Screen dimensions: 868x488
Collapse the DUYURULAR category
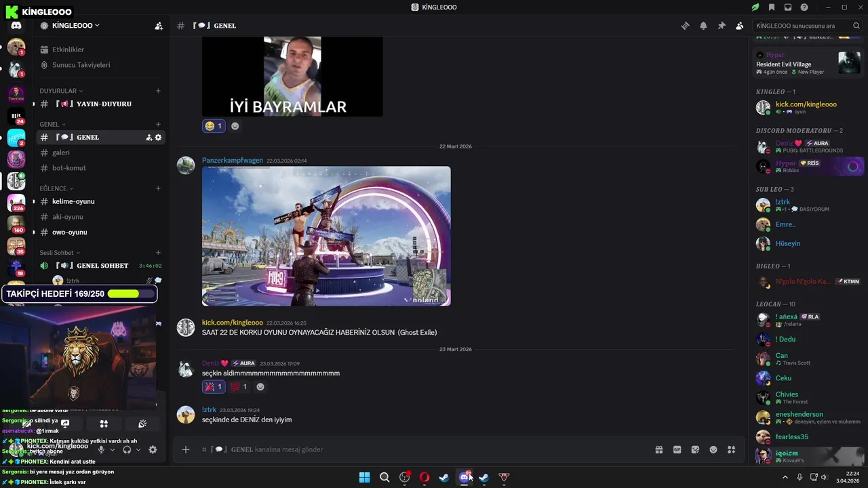click(x=61, y=91)
